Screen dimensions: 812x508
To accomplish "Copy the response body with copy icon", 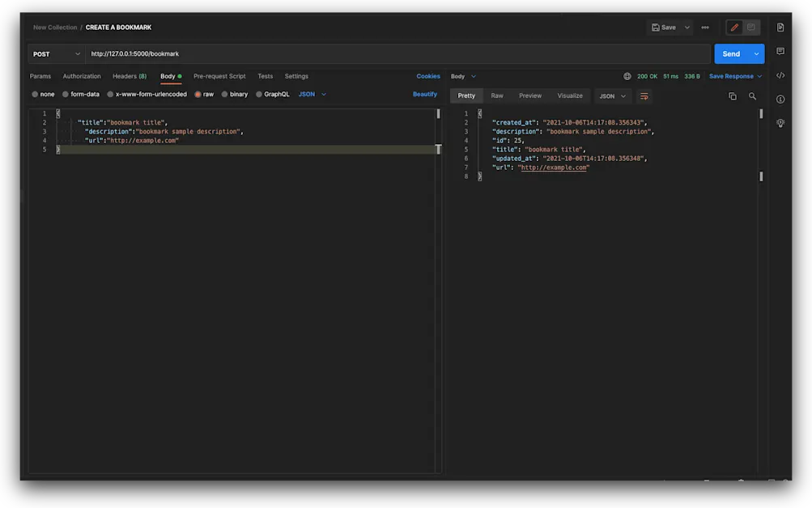I will tap(732, 96).
